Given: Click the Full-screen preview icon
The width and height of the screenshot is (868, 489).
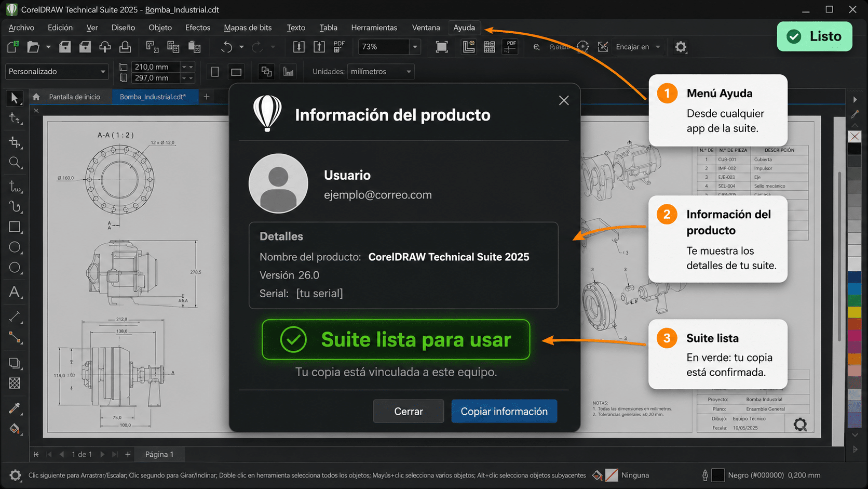Looking at the screenshot, I should (x=442, y=47).
